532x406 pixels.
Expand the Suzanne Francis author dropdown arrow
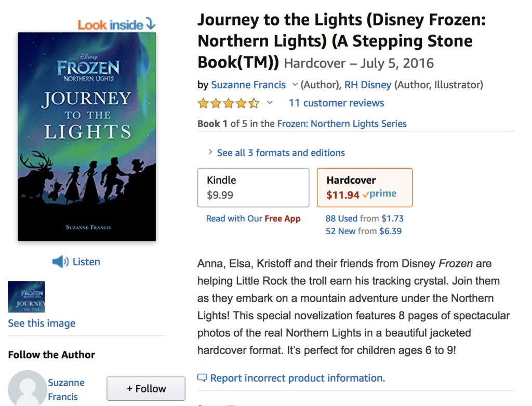click(295, 85)
